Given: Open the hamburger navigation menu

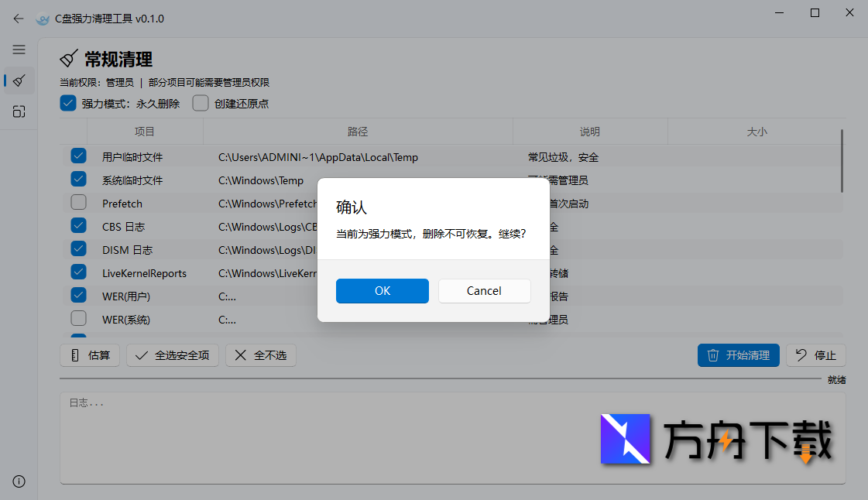Looking at the screenshot, I should [x=19, y=50].
